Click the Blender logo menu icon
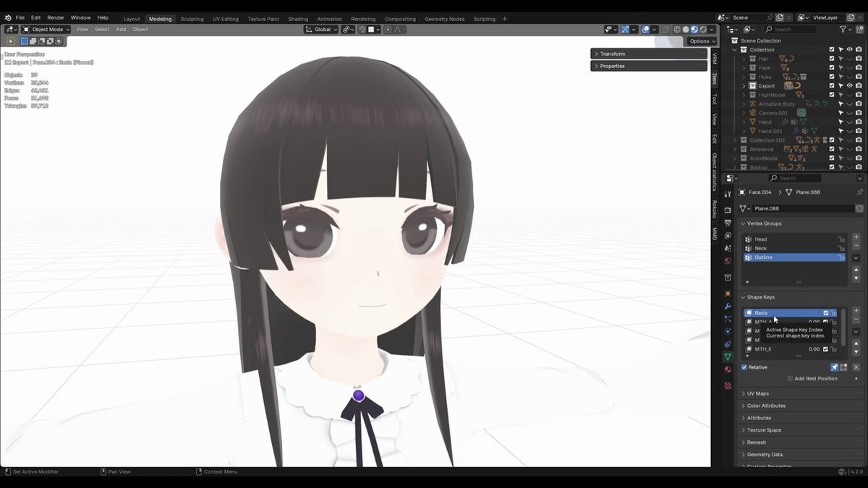Viewport: 868px width, 488px height. pos(7,17)
